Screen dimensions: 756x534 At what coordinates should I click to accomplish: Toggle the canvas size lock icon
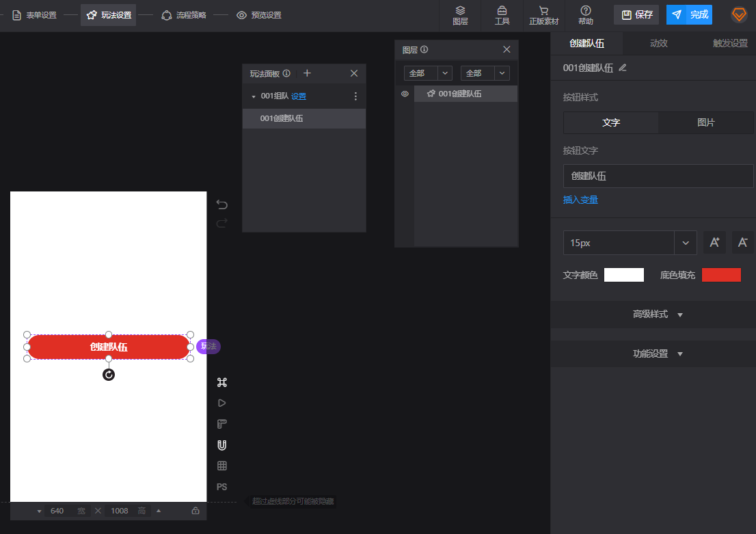(195, 511)
